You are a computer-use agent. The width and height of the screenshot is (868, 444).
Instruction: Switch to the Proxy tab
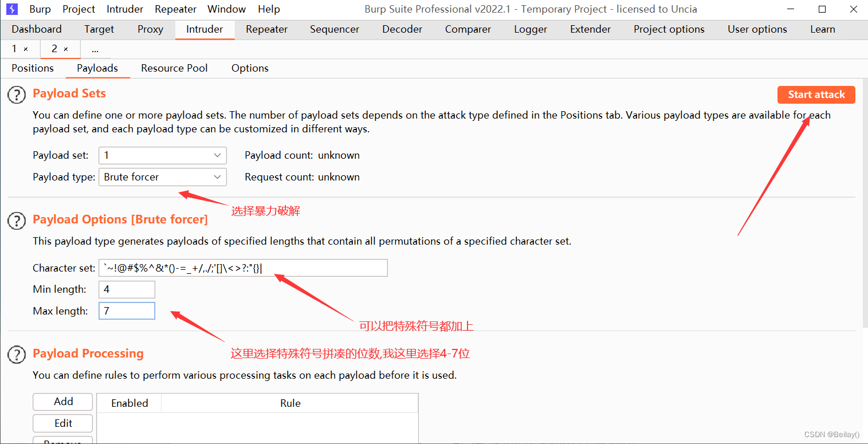(150, 29)
